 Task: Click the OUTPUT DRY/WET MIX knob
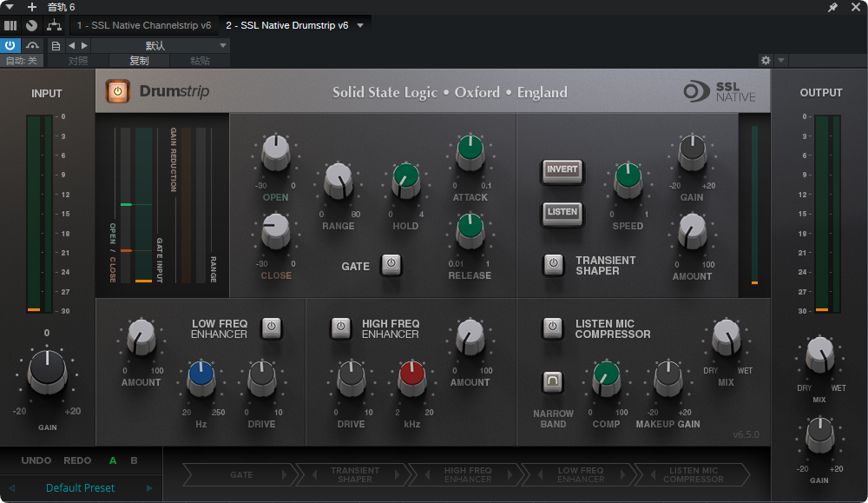[820, 354]
